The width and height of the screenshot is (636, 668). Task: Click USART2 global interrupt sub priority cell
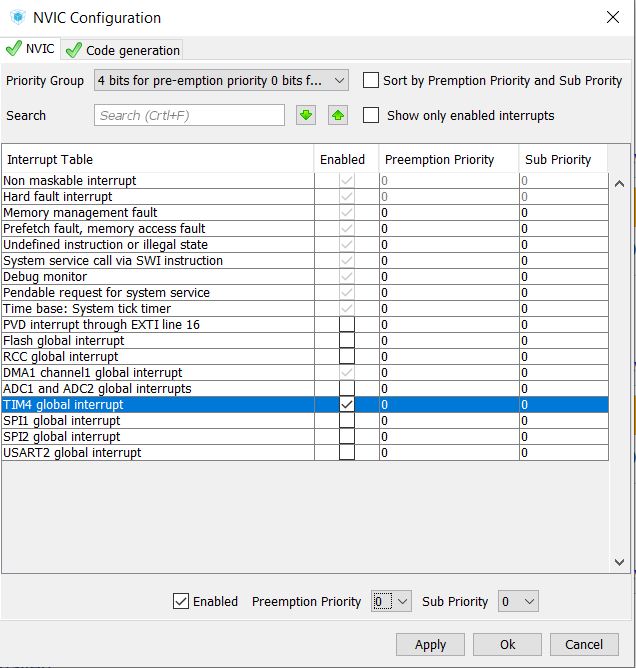tap(564, 452)
